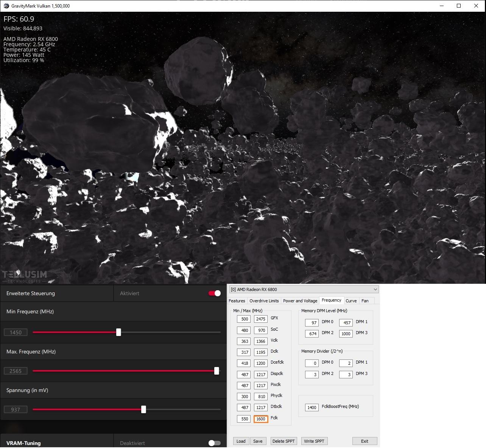Click the GFX maximum field 2475
Screen dimensions: 486x448
(x=260, y=319)
